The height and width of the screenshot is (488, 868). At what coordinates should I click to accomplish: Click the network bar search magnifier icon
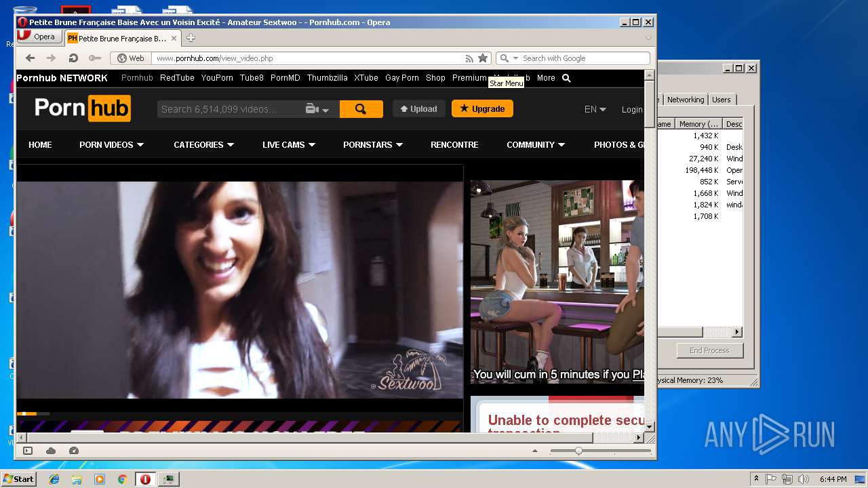click(566, 78)
